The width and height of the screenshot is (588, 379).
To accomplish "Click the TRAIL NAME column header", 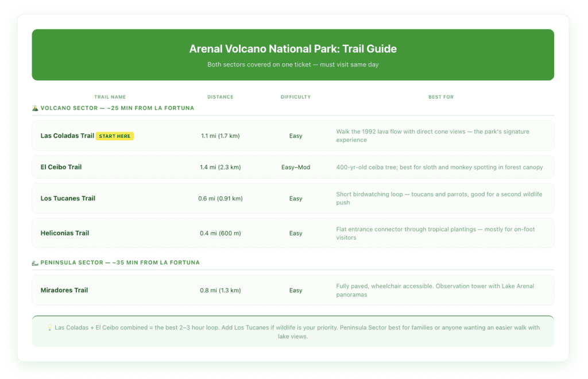I will coord(111,96).
